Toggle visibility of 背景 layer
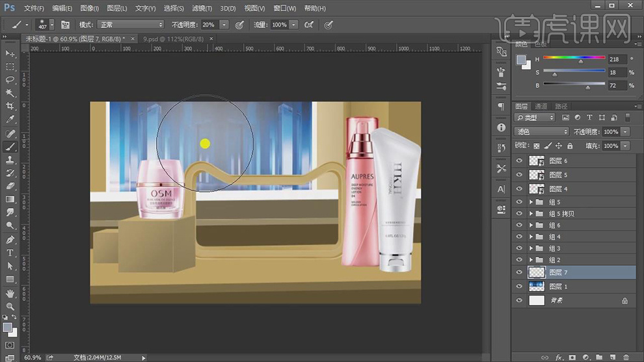This screenshot has height=362, width=644. 519,301
